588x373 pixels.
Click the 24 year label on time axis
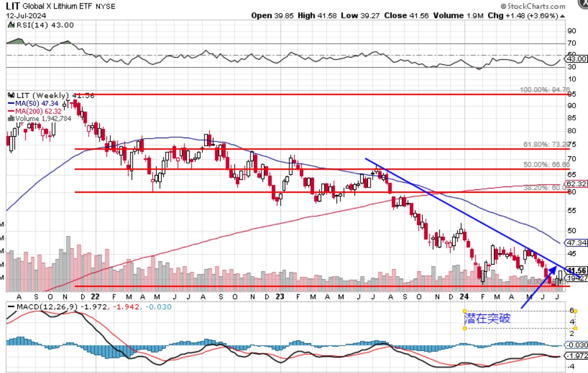pyautogui.click(x=464, y=297)
